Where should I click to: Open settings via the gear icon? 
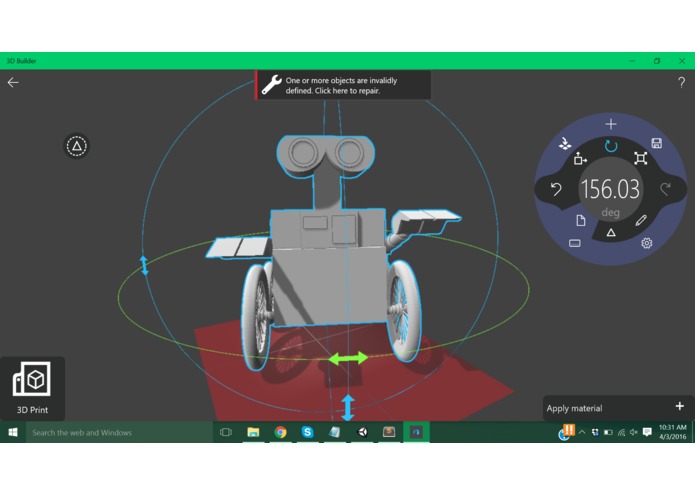tap(647, 243)
